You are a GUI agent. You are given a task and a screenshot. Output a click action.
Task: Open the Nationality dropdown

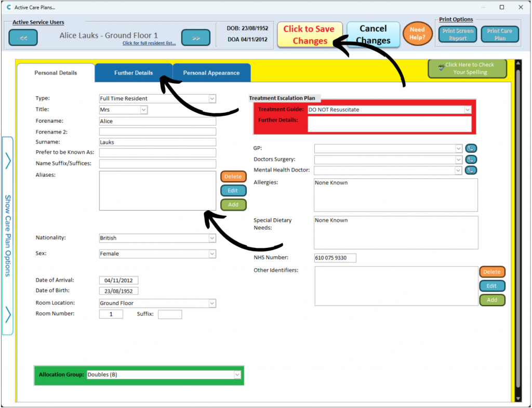212,238
